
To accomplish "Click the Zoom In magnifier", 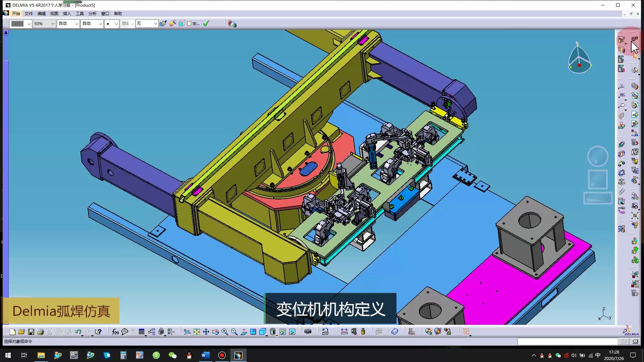I will click(225, 332).
